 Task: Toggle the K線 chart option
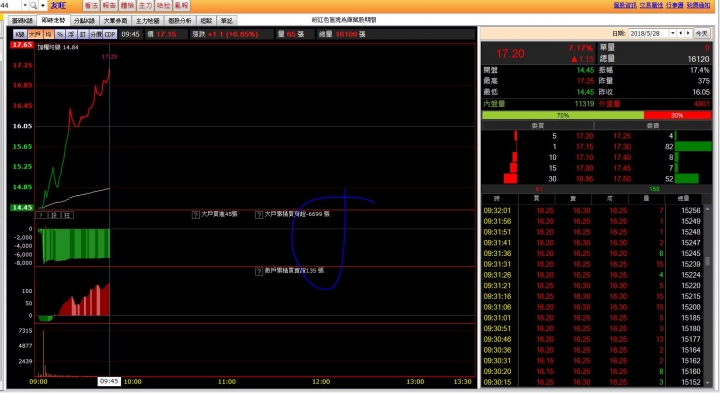pos(20,34)
